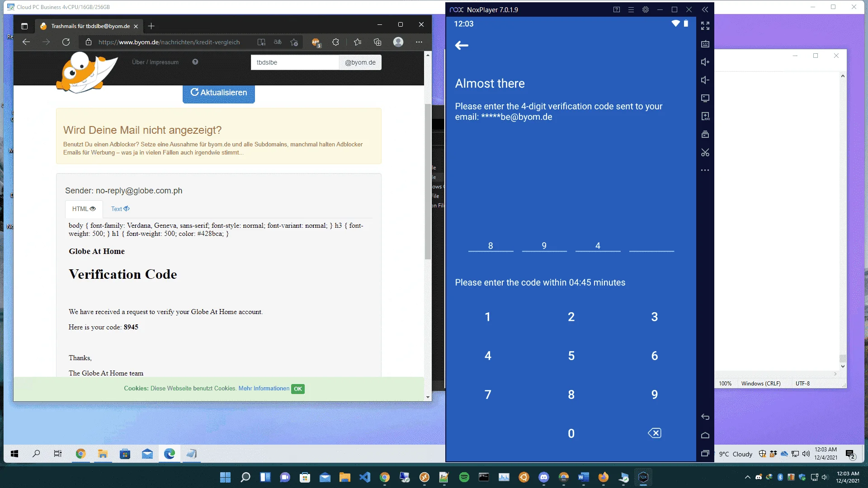Click the Edge read-aloud translate icon

pos(278,42)
